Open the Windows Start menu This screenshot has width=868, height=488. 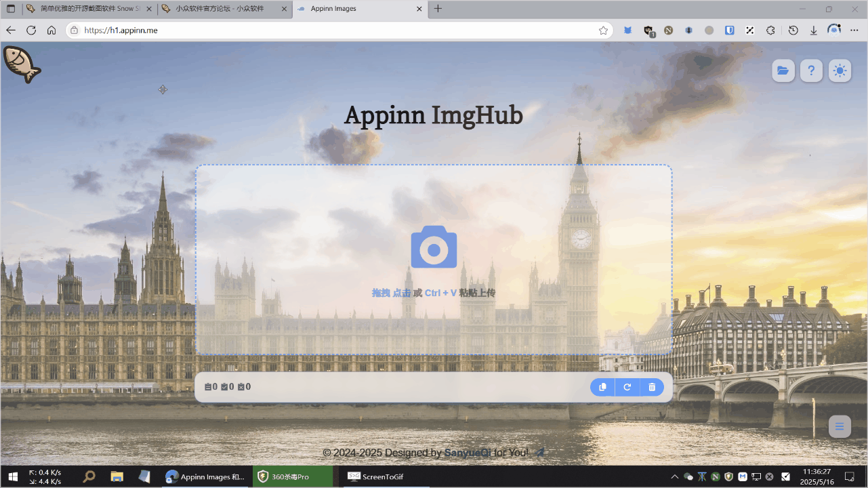pyautogui.click(x=13, y=476)
